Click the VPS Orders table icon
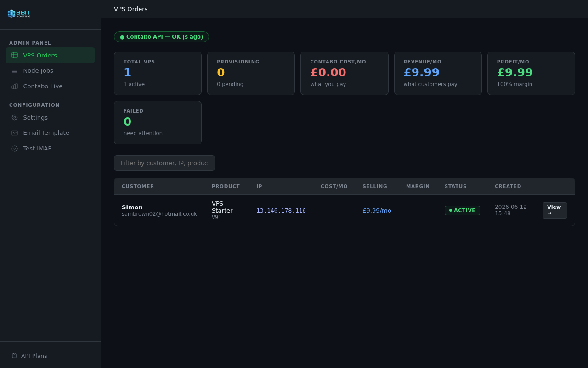Screen dimensions: 588x368 click(x=15, y=55)
